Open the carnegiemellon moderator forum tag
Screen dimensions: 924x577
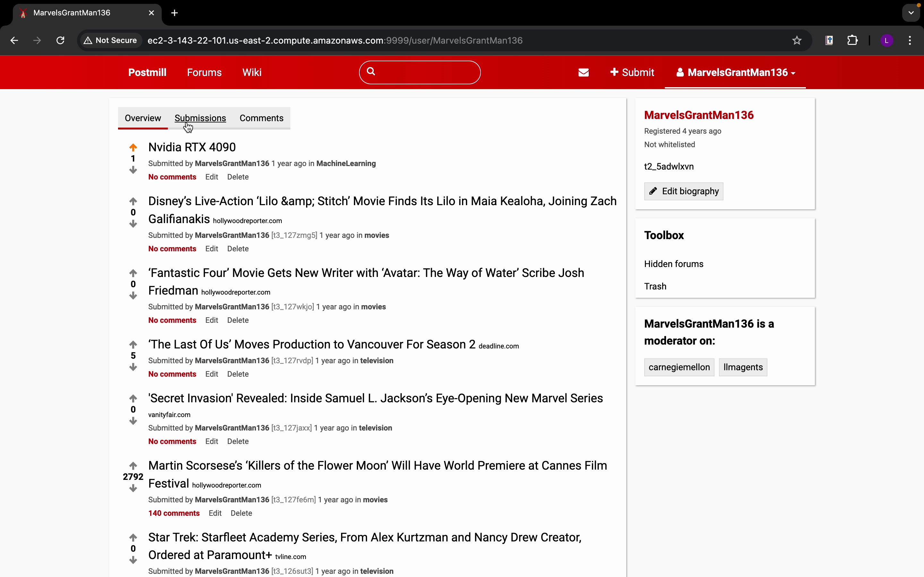(x=679, y=367)
